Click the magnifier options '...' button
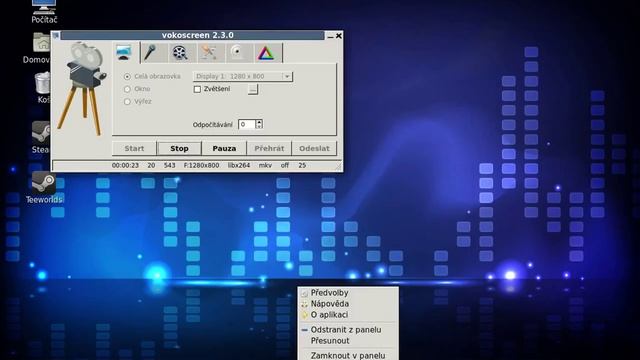 pyautogui.click(x=253, y=89)
